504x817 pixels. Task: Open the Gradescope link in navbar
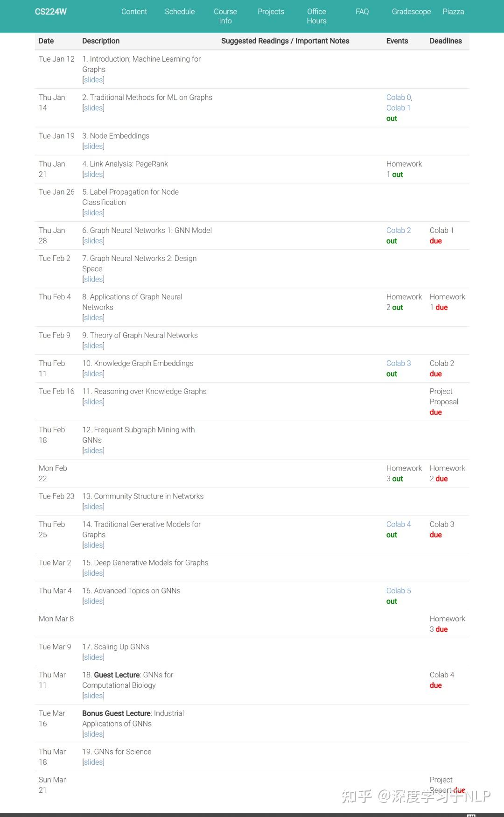411,12
